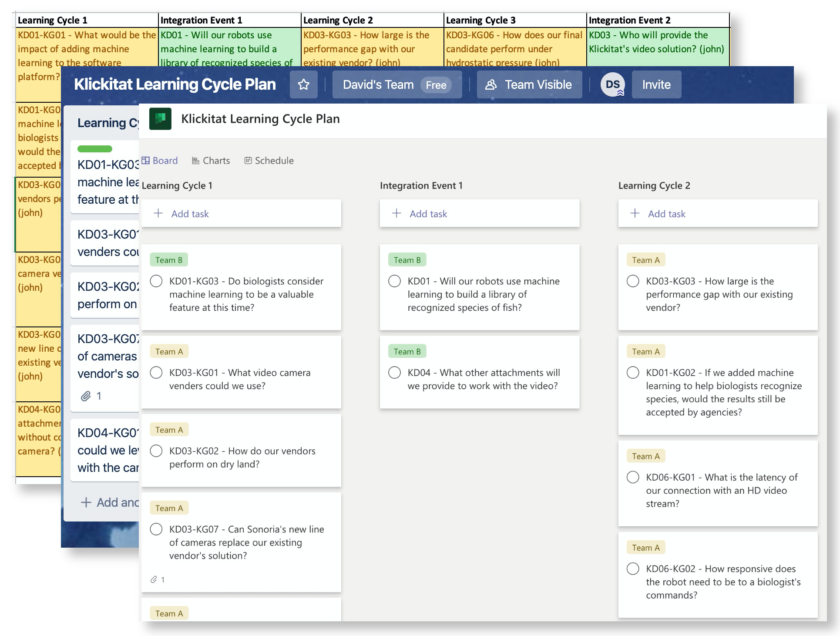This screenshot has width=840, height=636.
Task: Open Team Visible visibility menu
Action: pos(529,84)
